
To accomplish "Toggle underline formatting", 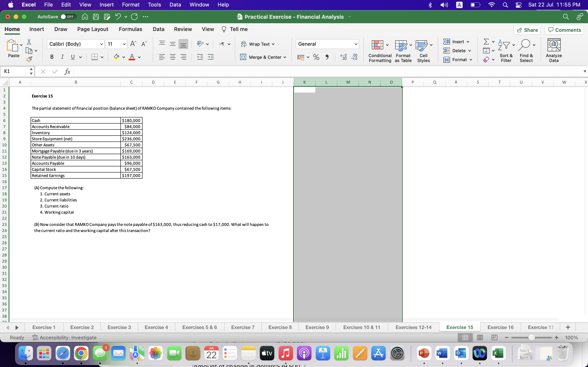I will (x=73, y=57).
